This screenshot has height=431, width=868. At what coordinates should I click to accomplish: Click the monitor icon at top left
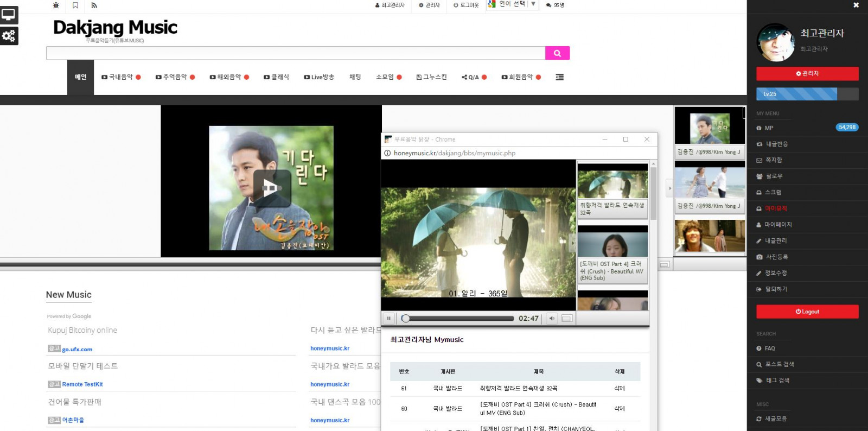tap(9, 15)
